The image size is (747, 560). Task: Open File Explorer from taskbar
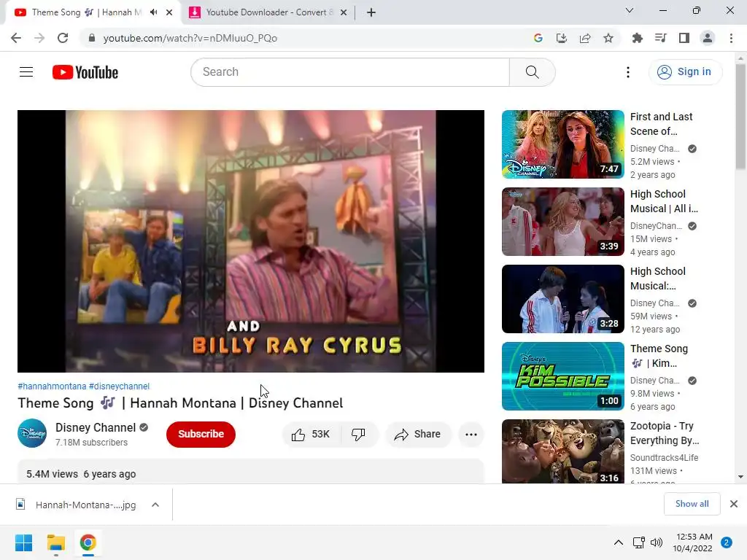coord(55,542)
